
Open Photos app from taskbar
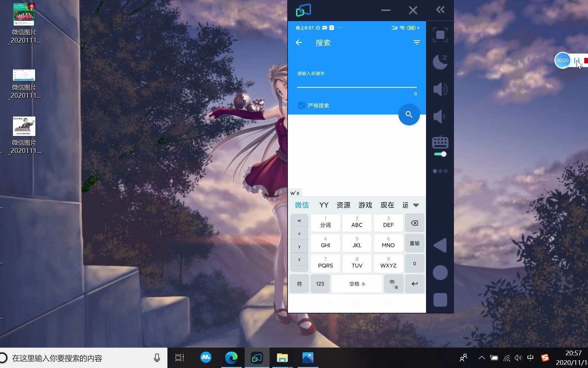(308, 358)
